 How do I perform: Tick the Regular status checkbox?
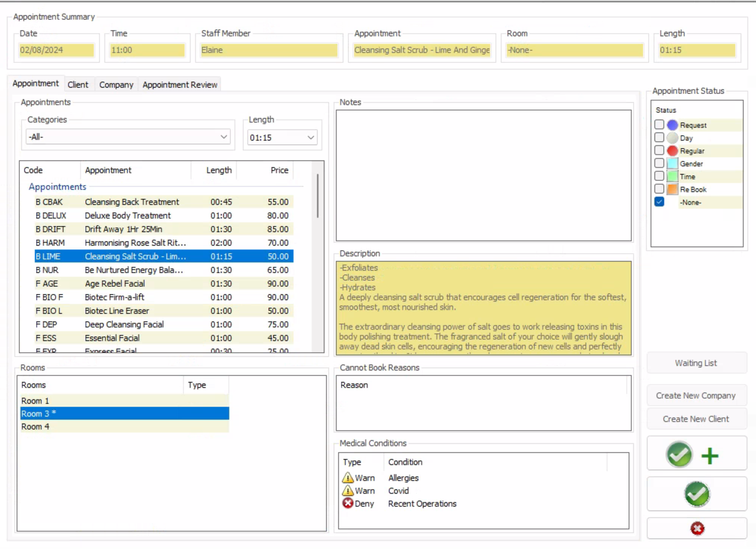click(659, 150)
